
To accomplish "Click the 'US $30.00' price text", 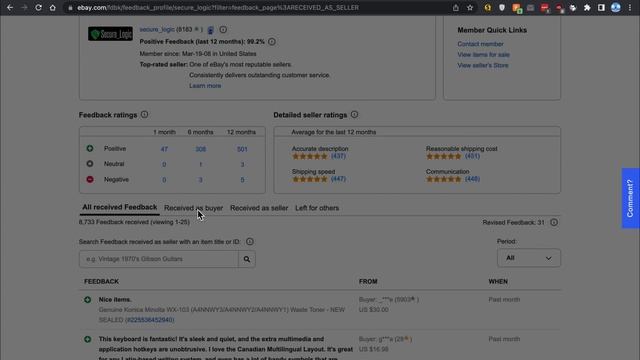I will [373, 310].
